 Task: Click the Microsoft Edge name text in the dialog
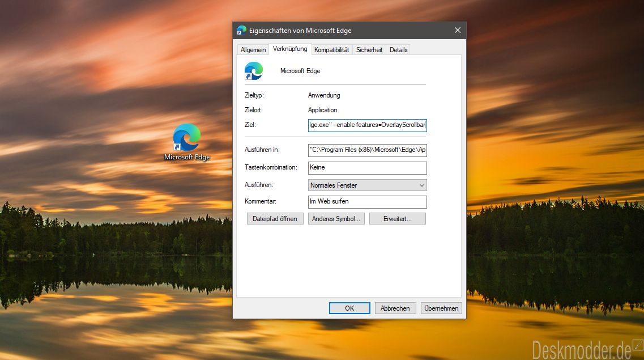tap(300, 71)
